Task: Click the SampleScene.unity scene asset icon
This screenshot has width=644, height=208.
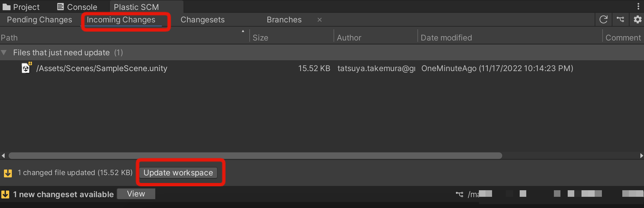Action: [x=26, y=68]
